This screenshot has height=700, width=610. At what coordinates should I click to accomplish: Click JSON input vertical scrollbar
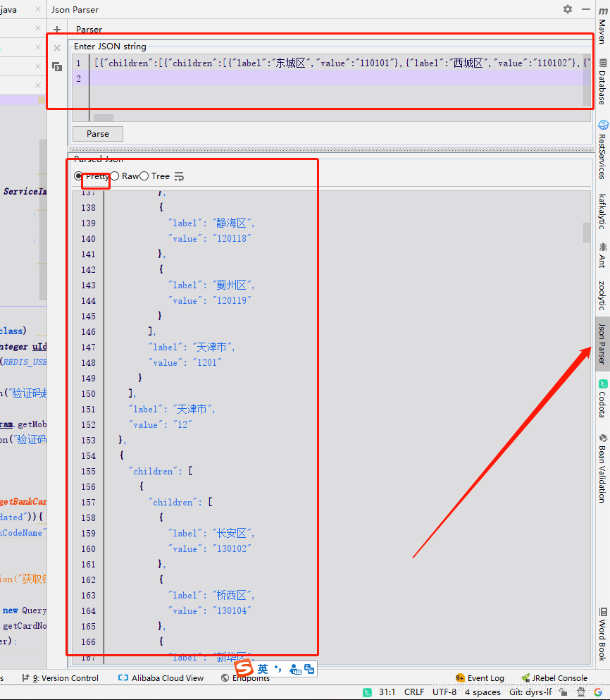[x=587, y=80]
